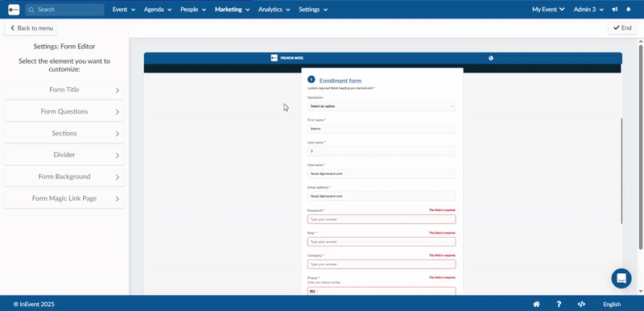Open the People menu

click(193, 10)
